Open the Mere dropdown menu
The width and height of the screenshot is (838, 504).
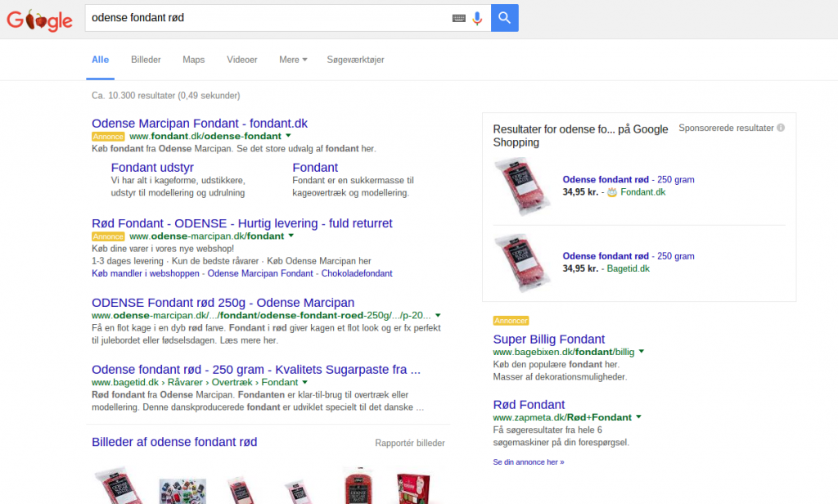(x=293, y=60)
